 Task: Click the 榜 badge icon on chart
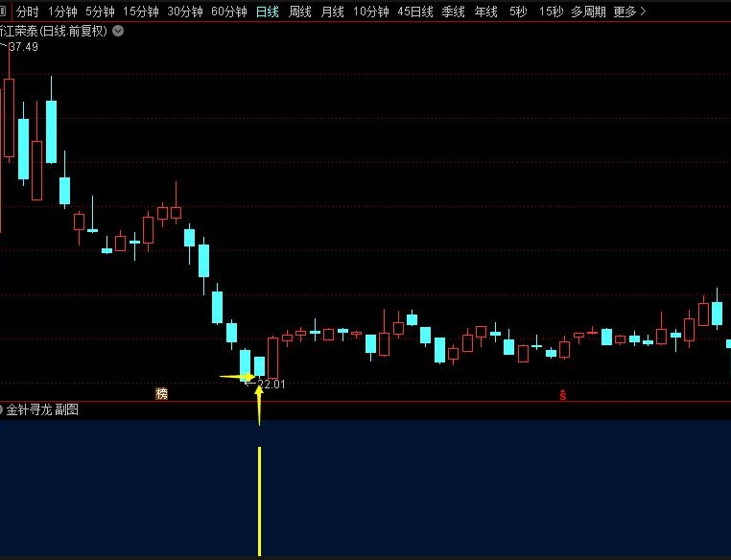(161, 394)
